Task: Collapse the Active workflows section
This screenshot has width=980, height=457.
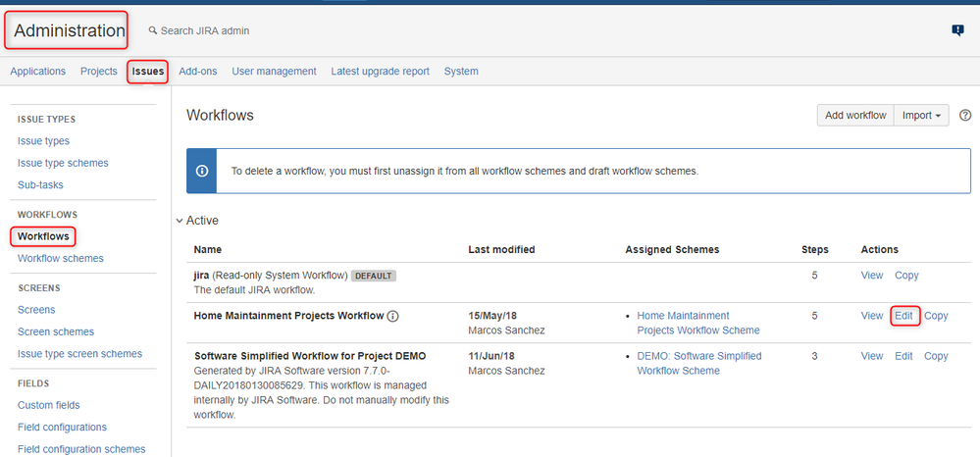Action: point(180,221)
